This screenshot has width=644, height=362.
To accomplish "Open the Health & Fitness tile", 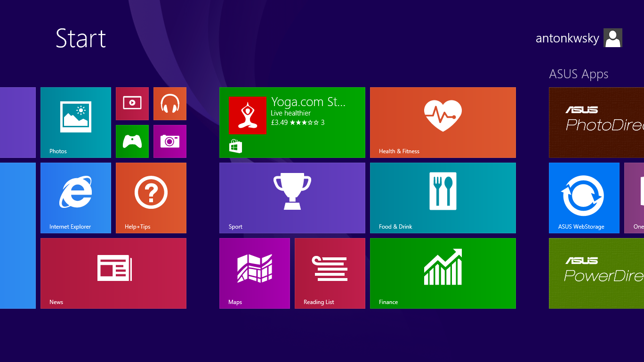I will click(443, 123).
